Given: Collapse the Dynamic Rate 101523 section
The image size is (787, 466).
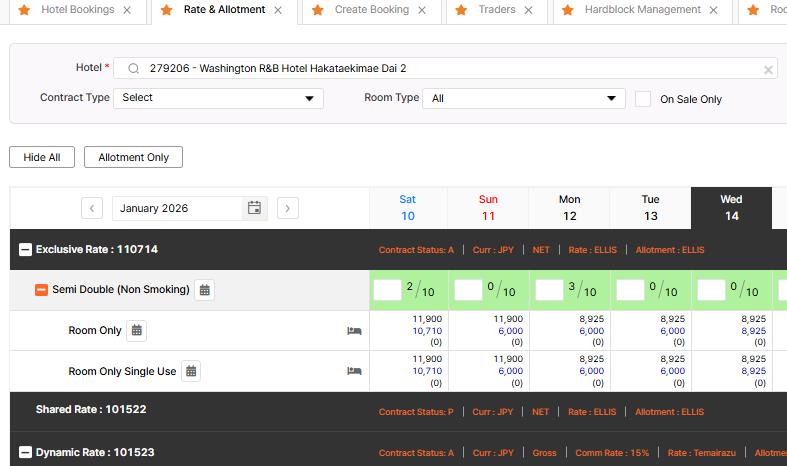Looking at the screenshot, I should click(25, 452).
